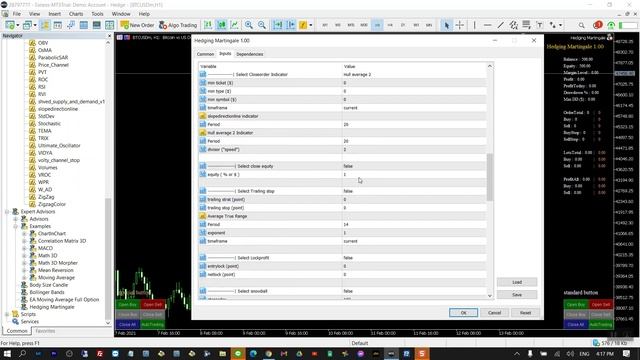640x360 pixels.
Task: Select the H1 timeframe button
Action: (377, 25)
